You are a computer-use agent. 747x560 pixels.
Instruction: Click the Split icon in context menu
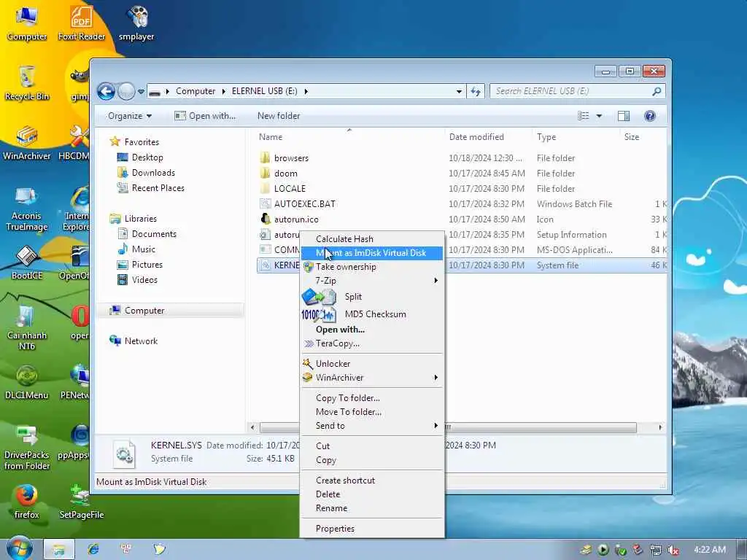(x=319, y=297)
